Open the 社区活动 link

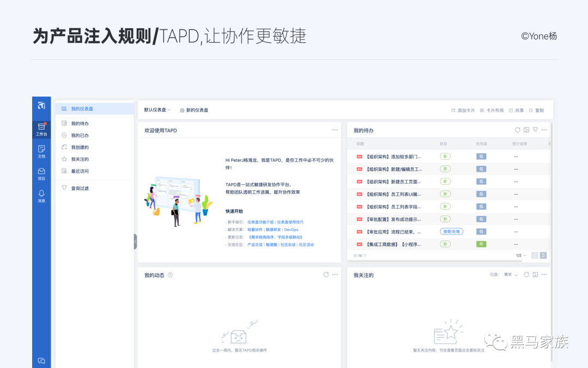(x=307, y=245)
